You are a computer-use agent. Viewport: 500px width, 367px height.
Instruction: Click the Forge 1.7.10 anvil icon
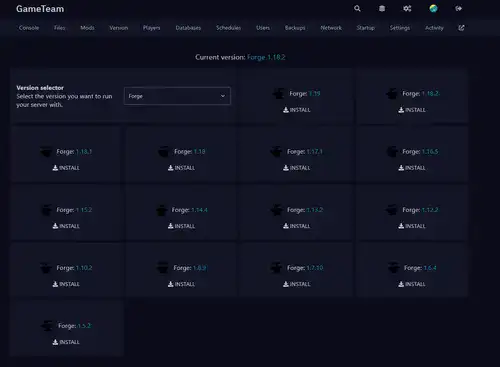(x=276, y=268)
